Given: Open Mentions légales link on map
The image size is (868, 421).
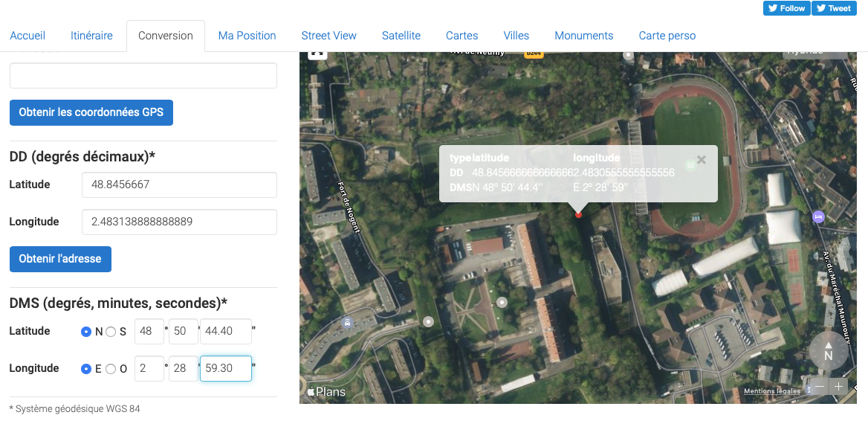Looking at the screenshot, I should tap(771, 391).
